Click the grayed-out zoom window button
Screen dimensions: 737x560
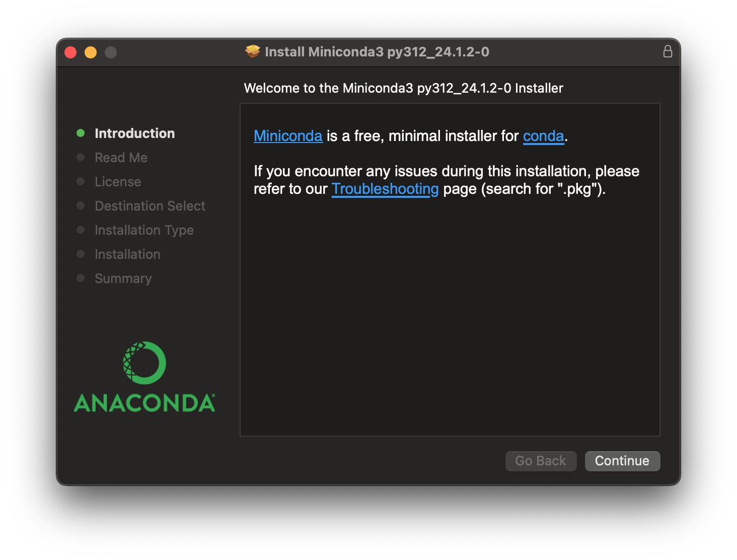(x=111, y=52)
